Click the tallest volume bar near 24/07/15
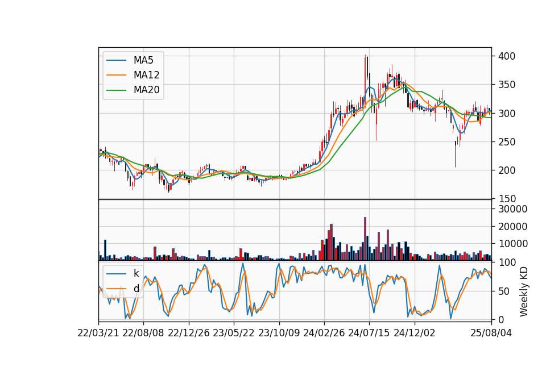Image resolution: width=546 pixels, height=392 pixels. [365, 239]
